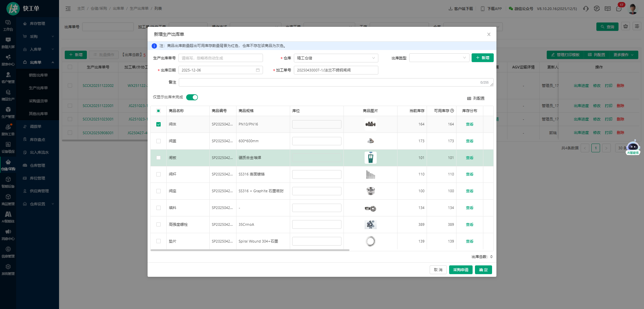
Task: Open the notification messages icon with badge
Action: point(619,9)
